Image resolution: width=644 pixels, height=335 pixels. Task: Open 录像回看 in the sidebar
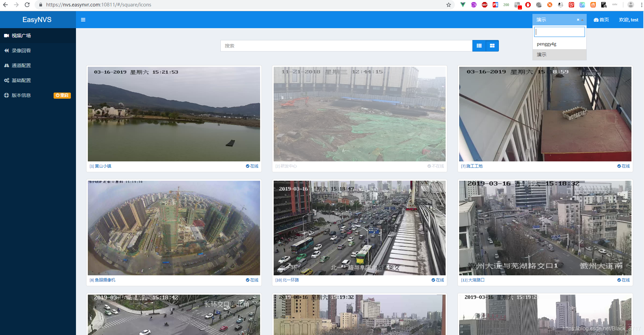(38, 51)
